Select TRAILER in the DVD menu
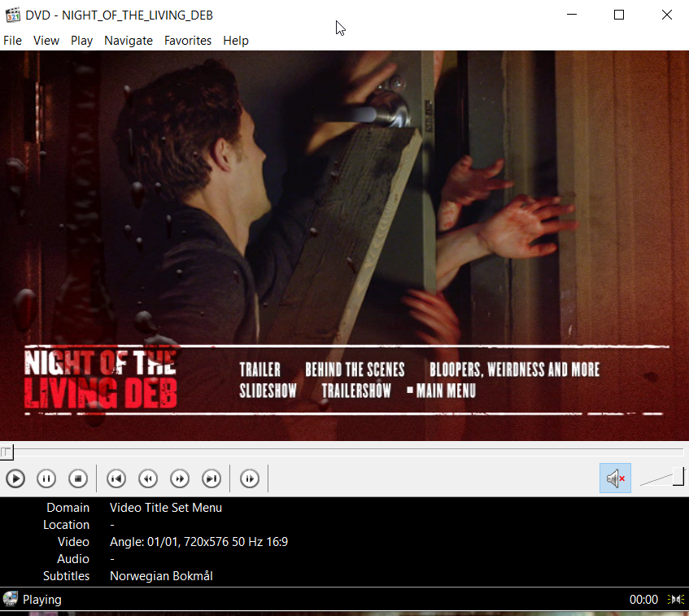This screenshot has width=689, height=616. click(259, 369)
